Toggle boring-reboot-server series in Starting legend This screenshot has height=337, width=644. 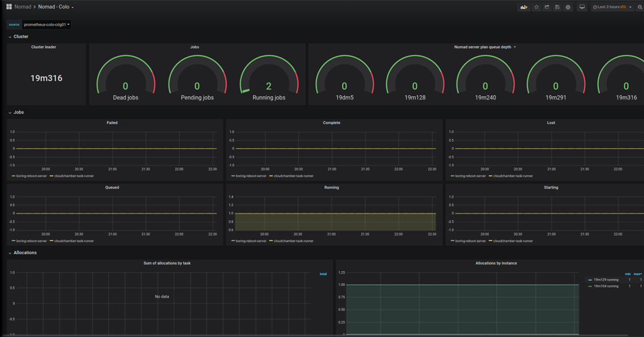[470, 241]
